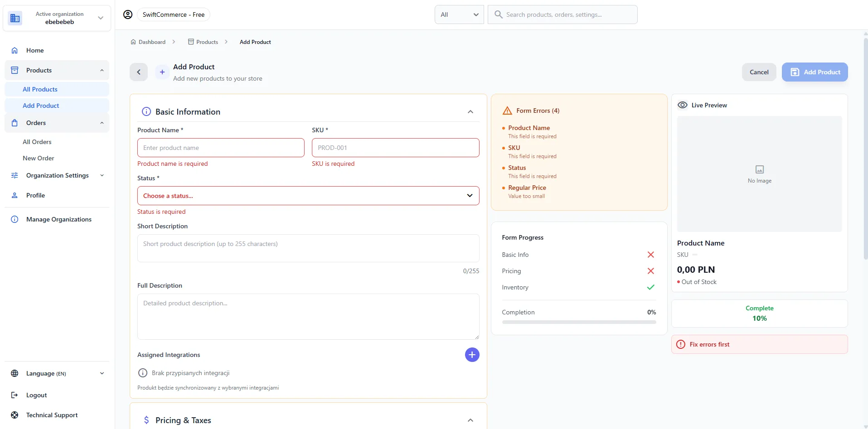
Task: Collapse the Basic Information section
Action: coord(470,111)
